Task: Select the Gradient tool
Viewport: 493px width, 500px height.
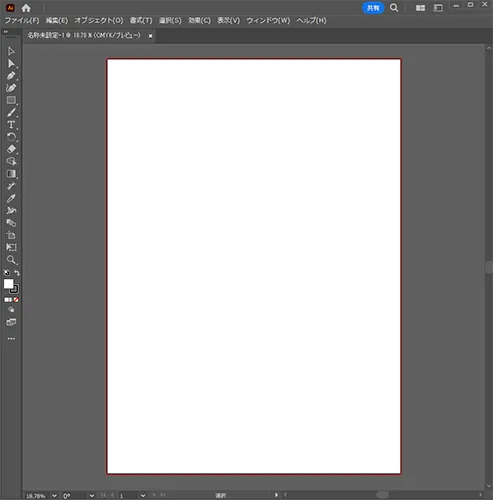Action: (x=11, y=174)
